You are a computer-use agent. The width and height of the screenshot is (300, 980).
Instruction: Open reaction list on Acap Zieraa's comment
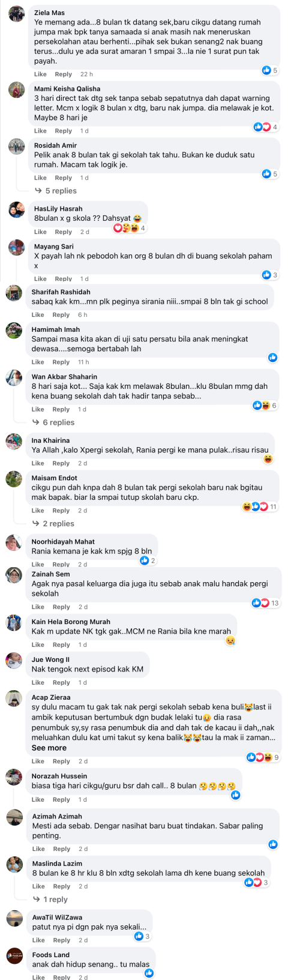(x=263, y=757)
